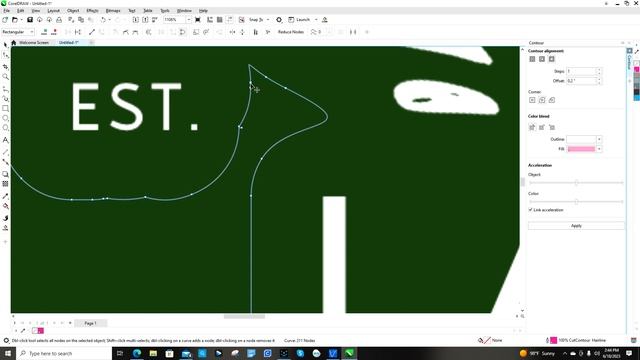
Task: Open the Fill color dropdown arrow
Action: [599, 149]
